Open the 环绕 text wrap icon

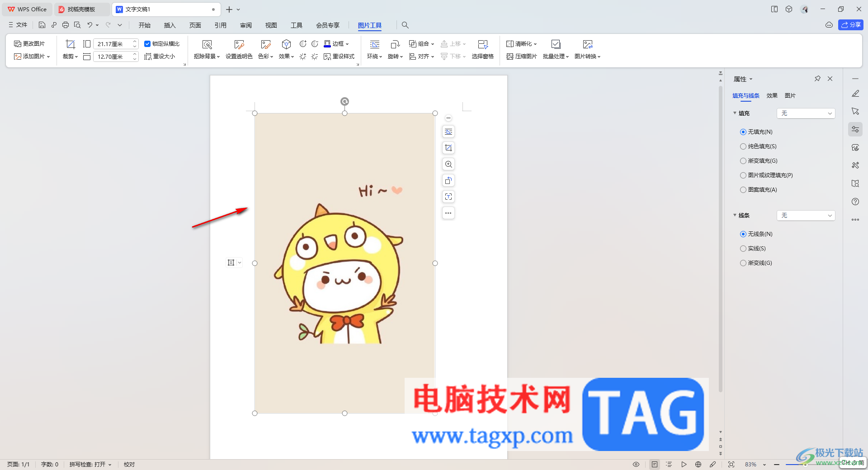pyautogui.click(x=375, y=44)
